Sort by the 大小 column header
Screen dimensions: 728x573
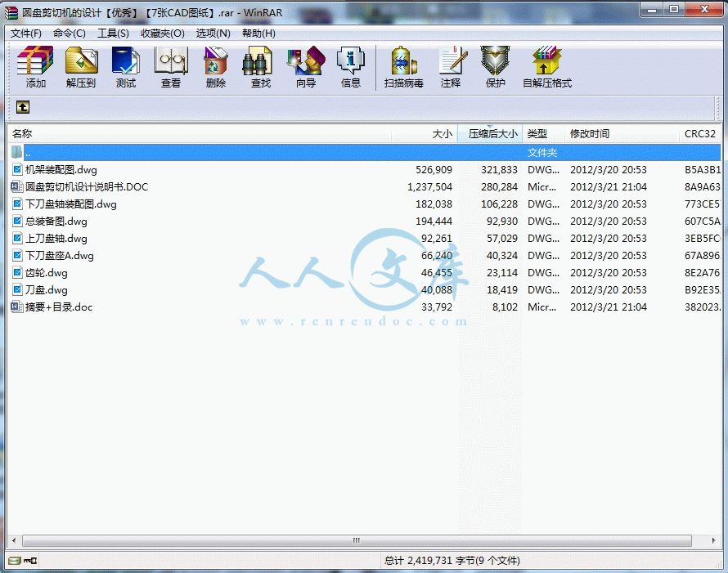(425, 133)
